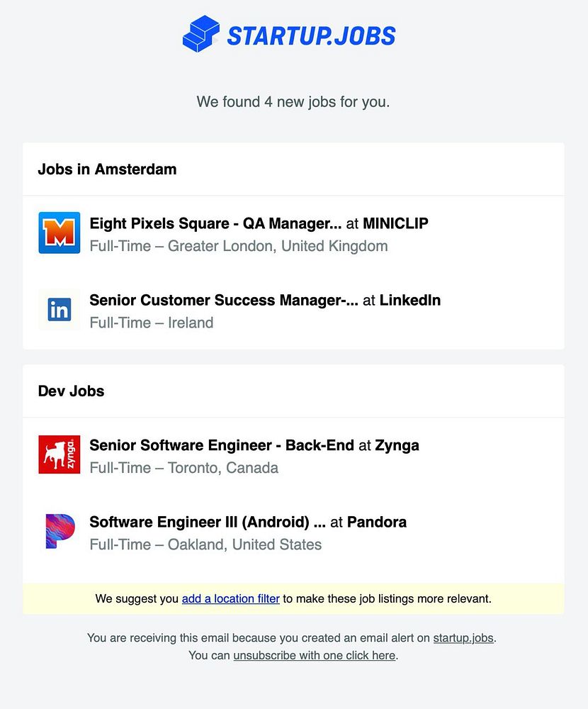Viewport: 588px width, 709px height.
Task: Click the "add a location filter" link
Action: tap(230, 598)
